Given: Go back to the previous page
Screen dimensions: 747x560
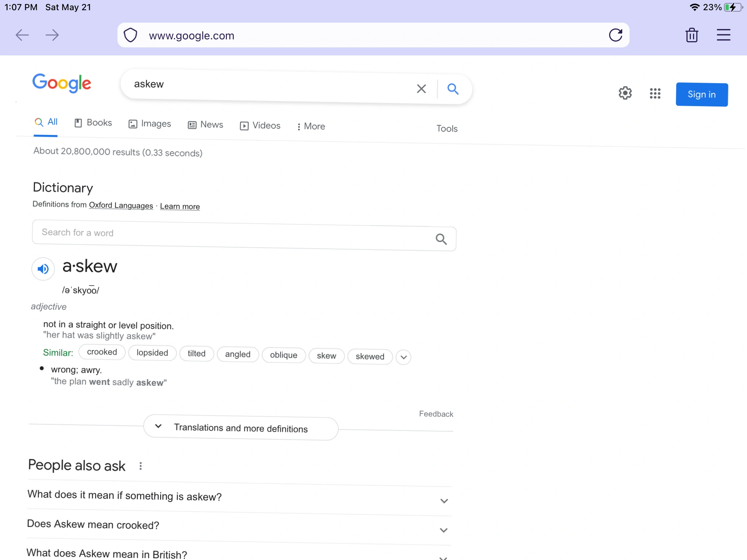Looking at the screenshot, I should click(x=22, y=35).
